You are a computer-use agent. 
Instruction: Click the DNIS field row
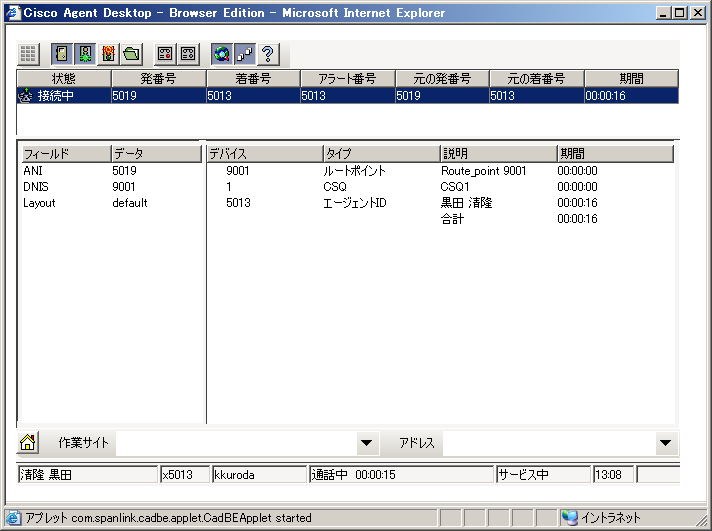[111, 187]
